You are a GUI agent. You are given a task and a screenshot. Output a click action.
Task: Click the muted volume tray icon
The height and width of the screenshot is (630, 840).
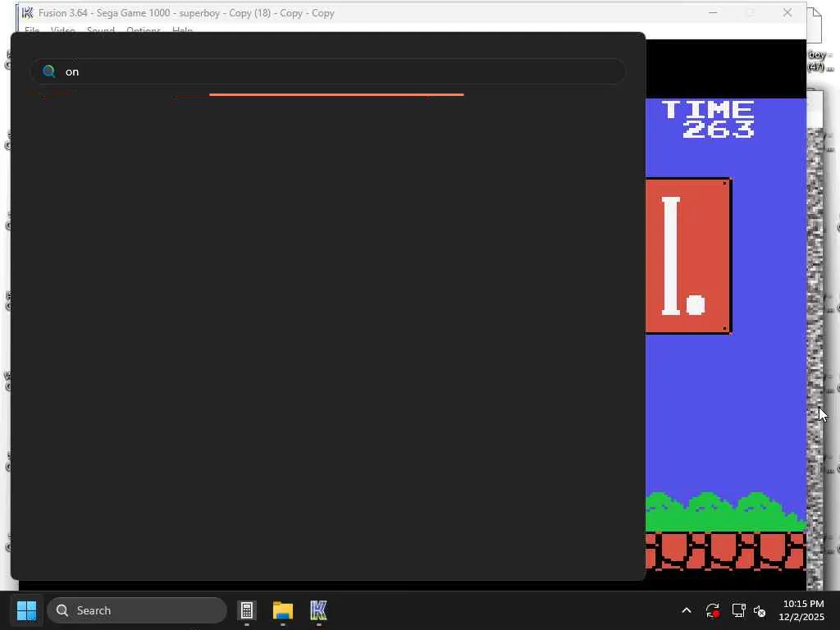(760, 610)
